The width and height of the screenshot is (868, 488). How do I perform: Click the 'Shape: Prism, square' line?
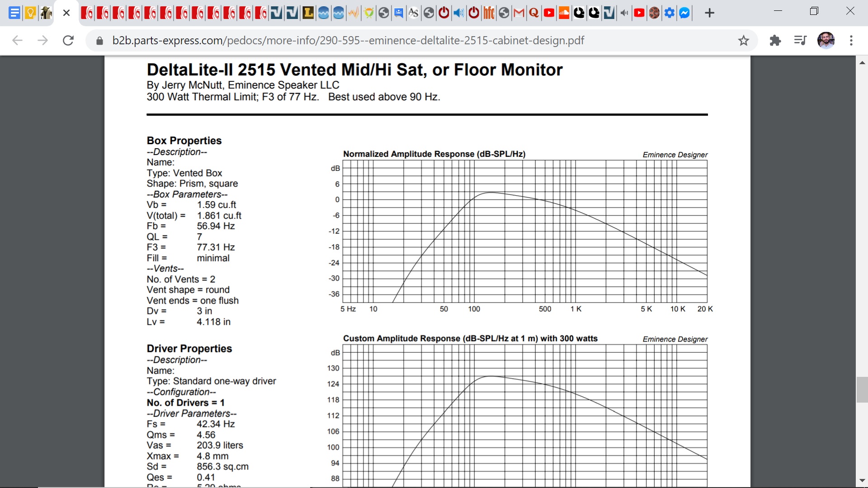[x=192, y=183]
